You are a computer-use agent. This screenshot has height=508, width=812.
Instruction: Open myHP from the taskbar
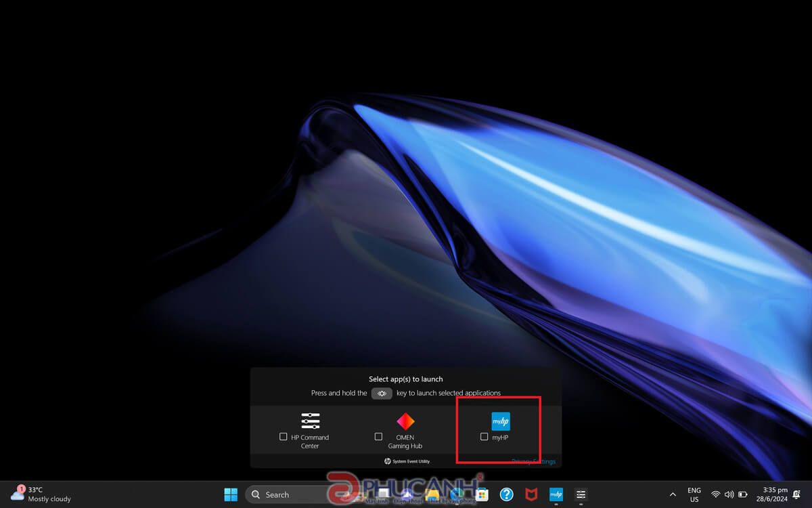556,494
